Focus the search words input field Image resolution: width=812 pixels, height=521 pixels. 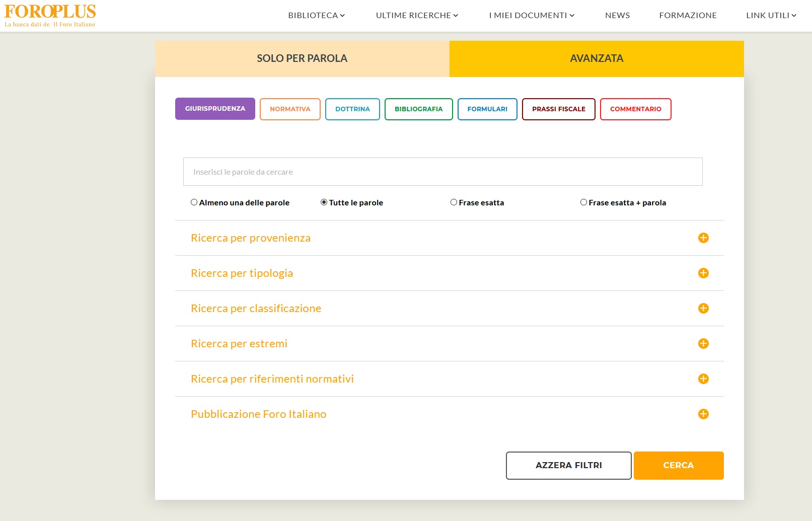tap(442, 172)
